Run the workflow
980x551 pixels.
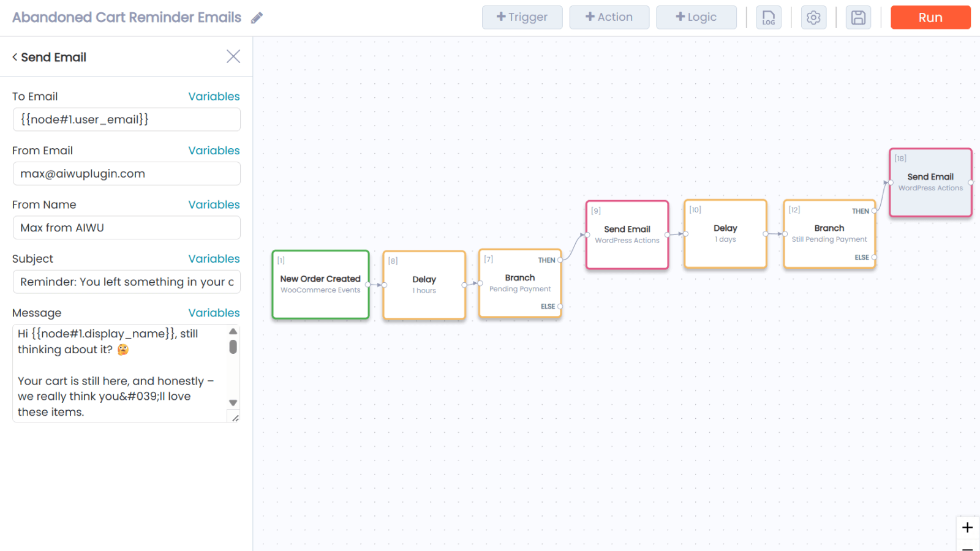(x=930, y=18)
